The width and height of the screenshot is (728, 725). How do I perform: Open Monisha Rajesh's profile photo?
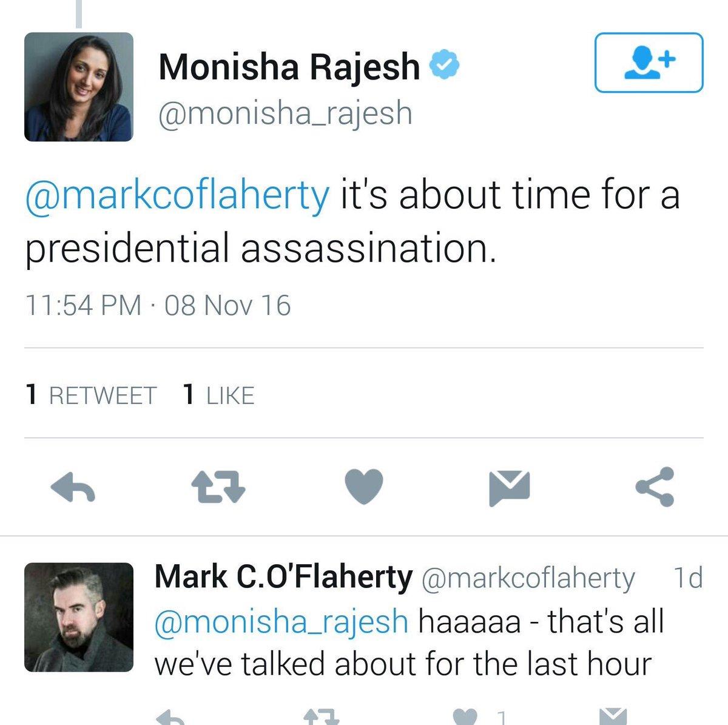pos(78,87)
